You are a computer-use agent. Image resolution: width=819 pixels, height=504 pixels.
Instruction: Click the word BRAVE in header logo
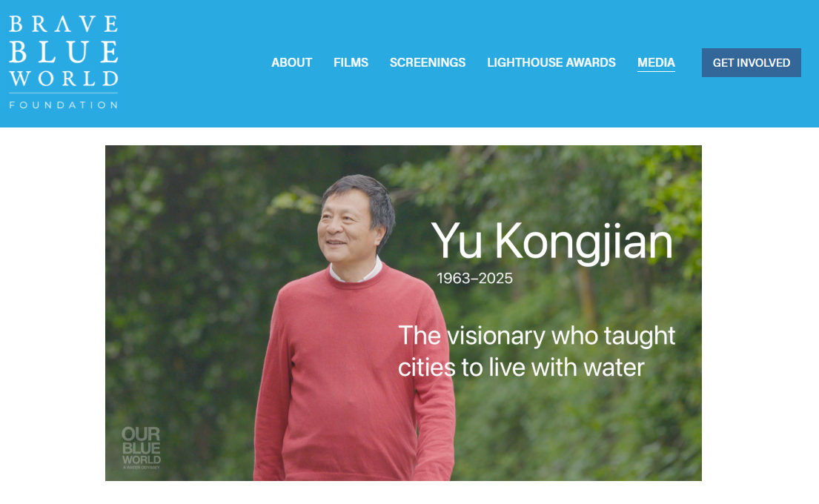point(63,24)
